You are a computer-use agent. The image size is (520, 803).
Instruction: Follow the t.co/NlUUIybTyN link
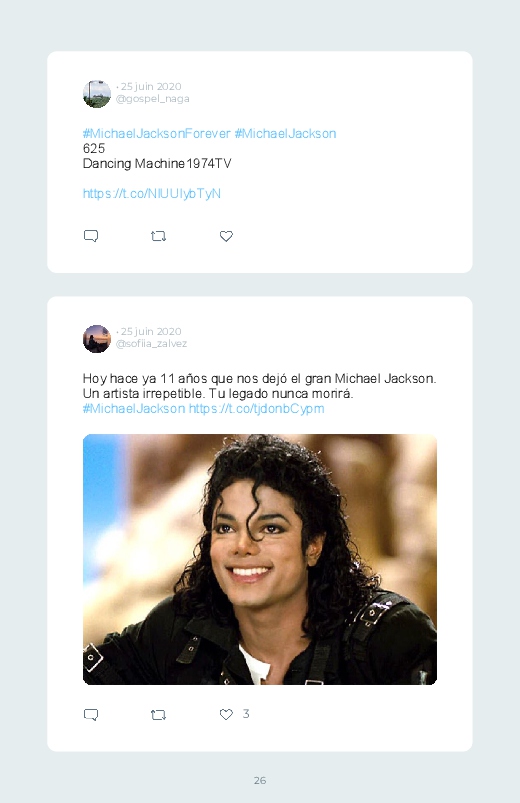click(152, 194)
